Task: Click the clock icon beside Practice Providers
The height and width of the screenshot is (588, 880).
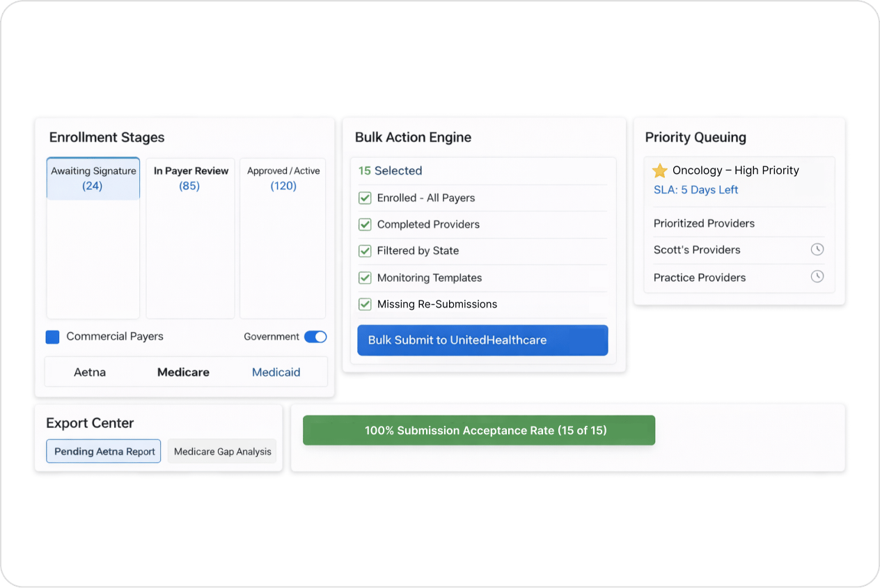Action: tap(817, 276)
